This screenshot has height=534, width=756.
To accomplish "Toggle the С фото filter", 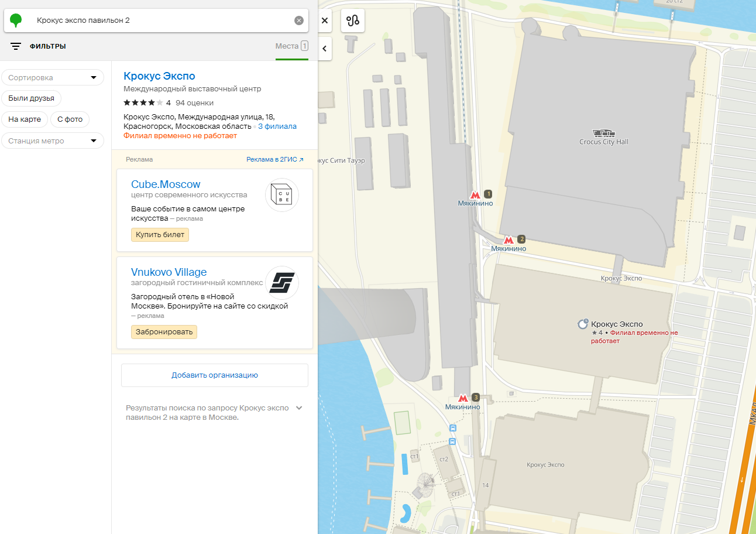I will pos(70,119).
